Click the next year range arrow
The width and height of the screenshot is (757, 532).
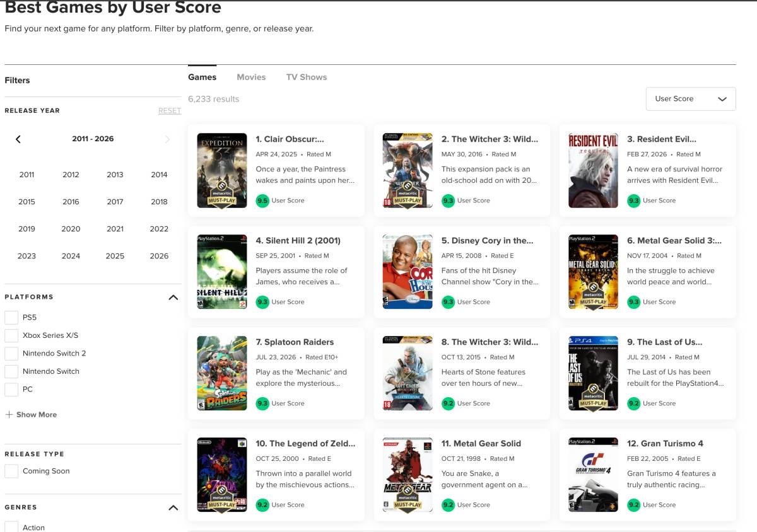[167, 139]
